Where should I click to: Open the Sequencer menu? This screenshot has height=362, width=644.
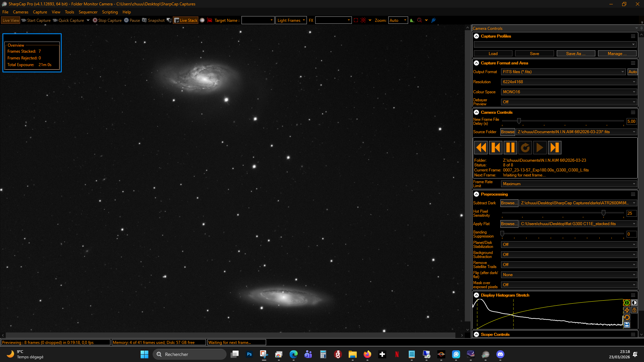pyautogui.click(x=88, y=12)
